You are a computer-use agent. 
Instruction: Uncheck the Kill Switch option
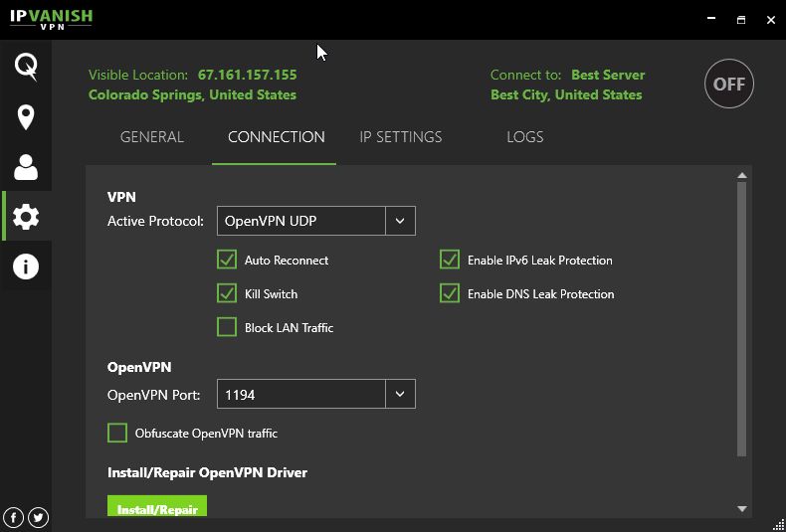227,294
